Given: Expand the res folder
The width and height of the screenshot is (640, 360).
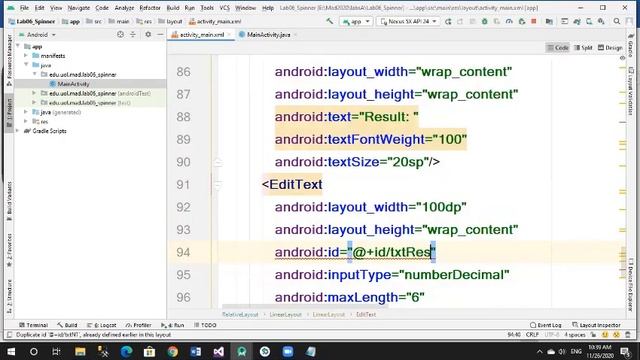Looking at the screenshot, I should [26, 122].
